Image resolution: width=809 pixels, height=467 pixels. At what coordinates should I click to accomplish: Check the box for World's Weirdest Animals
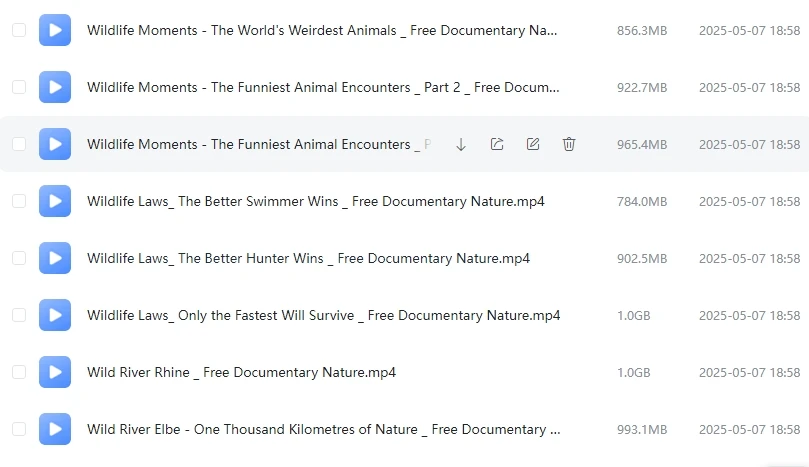[x=19, y=30]
